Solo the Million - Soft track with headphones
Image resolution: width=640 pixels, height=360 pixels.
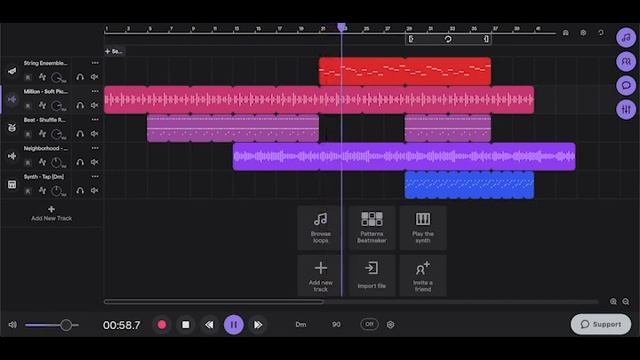coord(80,105)
